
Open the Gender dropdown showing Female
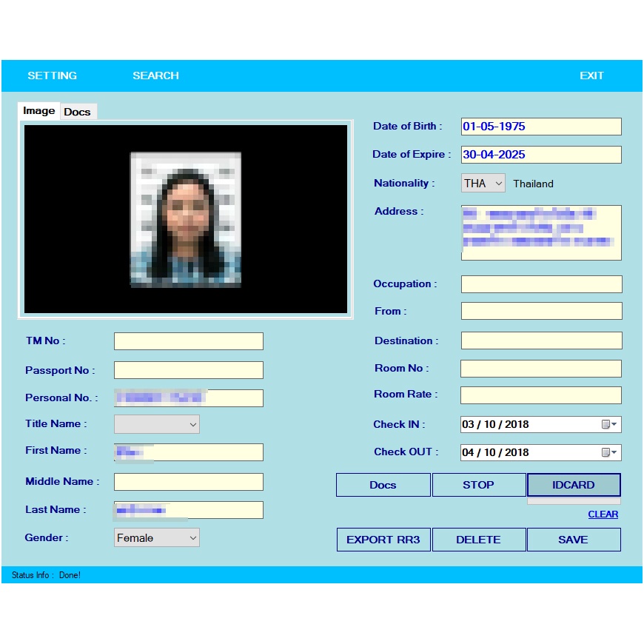(x=156, y=537)
